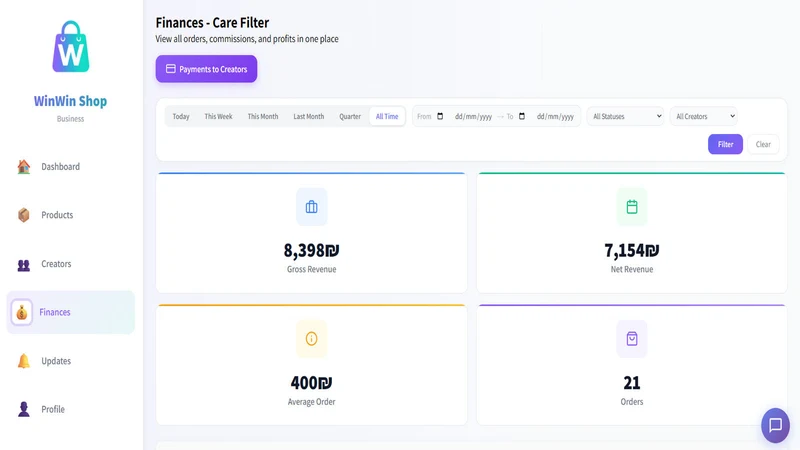Image resolution: width=800 pixels, height=450 pixels.
Task: Click the To date dd/mm/yyyy field
Action: coord(555,116)
